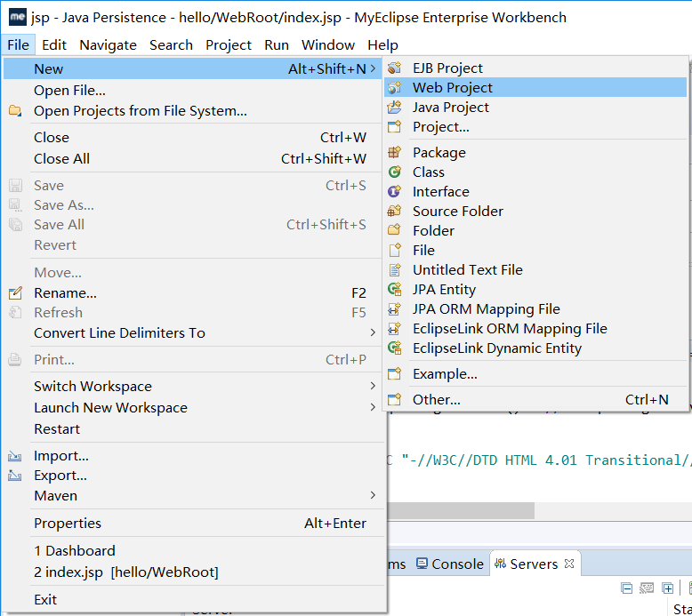Click the Interface icon
The width and height of the screenshot is (692, 616).
pos(395,192)
